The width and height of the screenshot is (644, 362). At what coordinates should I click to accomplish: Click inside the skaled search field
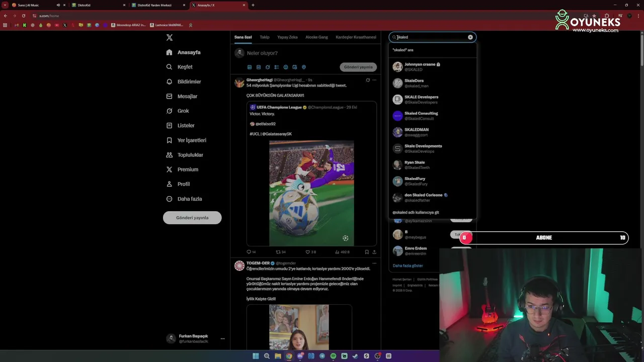point(432,37)
